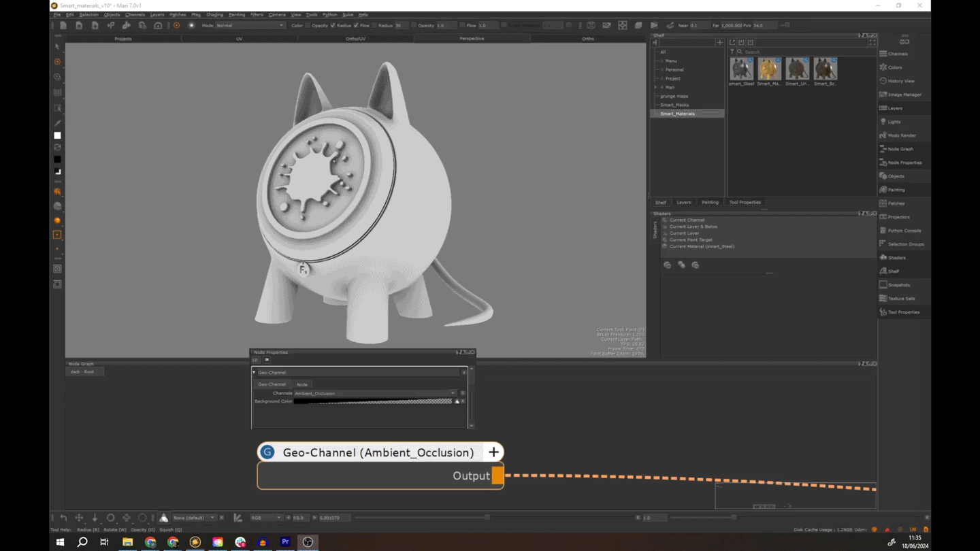Add a new shelf with plus icon
The height and width of the screenshot is (551, 980).
(719, 42)
